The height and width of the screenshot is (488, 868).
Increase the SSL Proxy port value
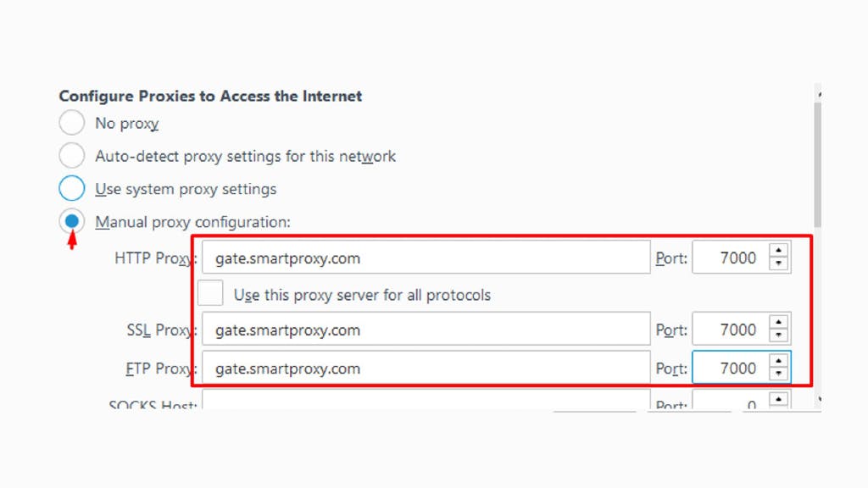pos(778,322)
